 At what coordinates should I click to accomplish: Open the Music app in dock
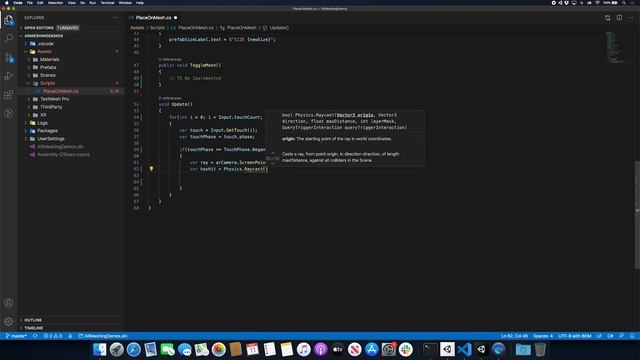click(303, 349)
